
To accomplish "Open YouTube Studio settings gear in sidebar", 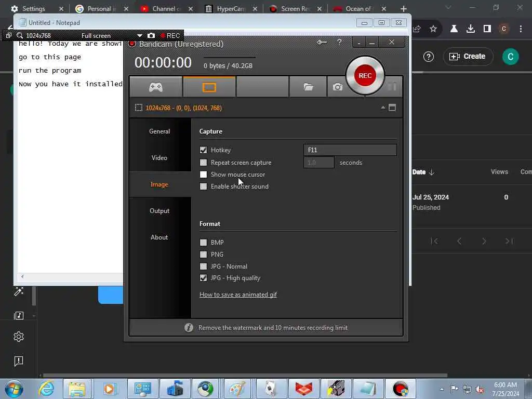I will coord(19,337).
